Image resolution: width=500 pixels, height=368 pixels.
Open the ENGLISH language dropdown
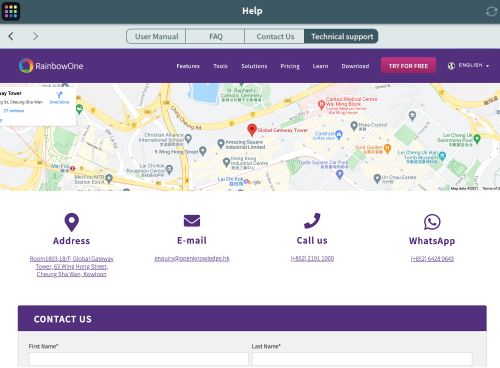pos(468,65)
